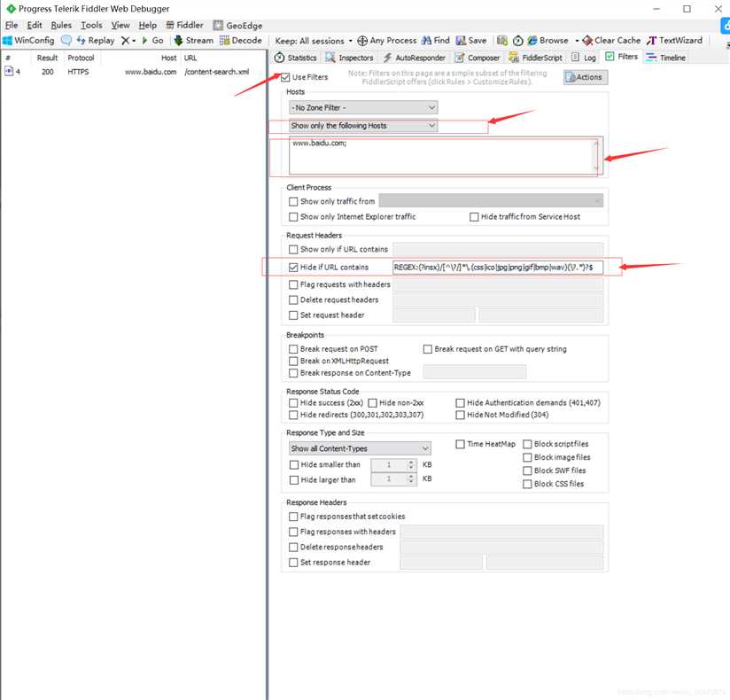Image resolution: width=730 pixels, height=700 pixels.
Task: Select session 4 www.baidu.com row
Action: pyautogui.click(x=133, y=72)
